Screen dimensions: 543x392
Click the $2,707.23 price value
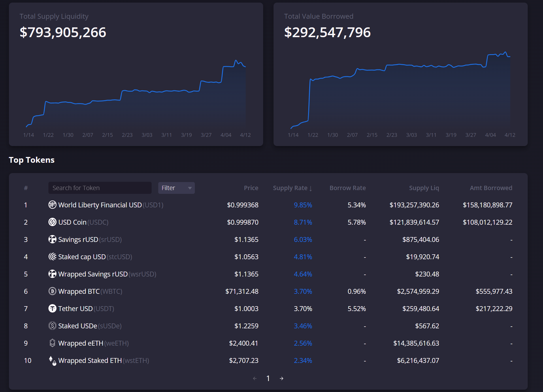[x=244, y=360]
